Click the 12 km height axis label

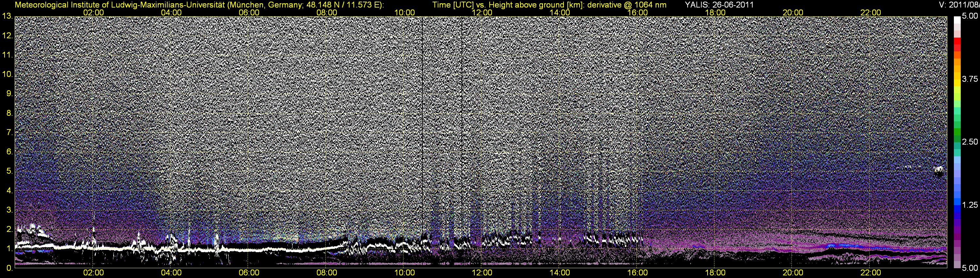(7, 36)
